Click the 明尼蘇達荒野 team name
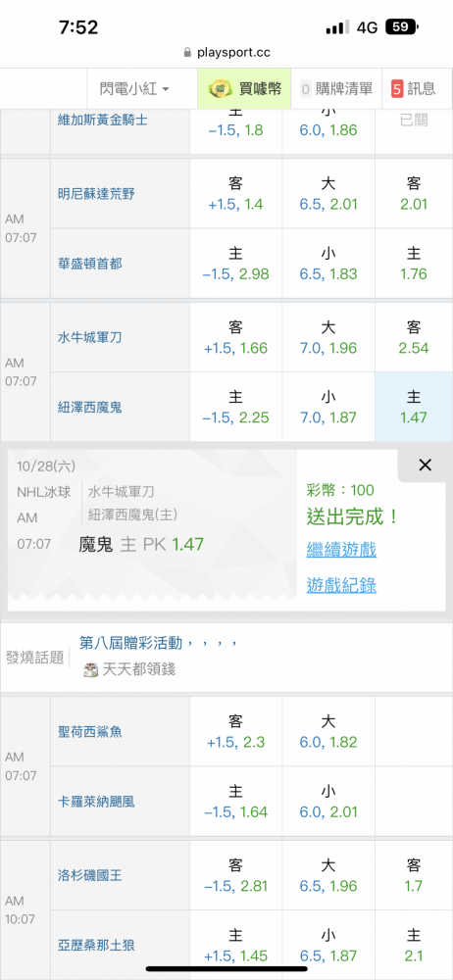This screenshot has width=453, height=980. click(96, 194)
